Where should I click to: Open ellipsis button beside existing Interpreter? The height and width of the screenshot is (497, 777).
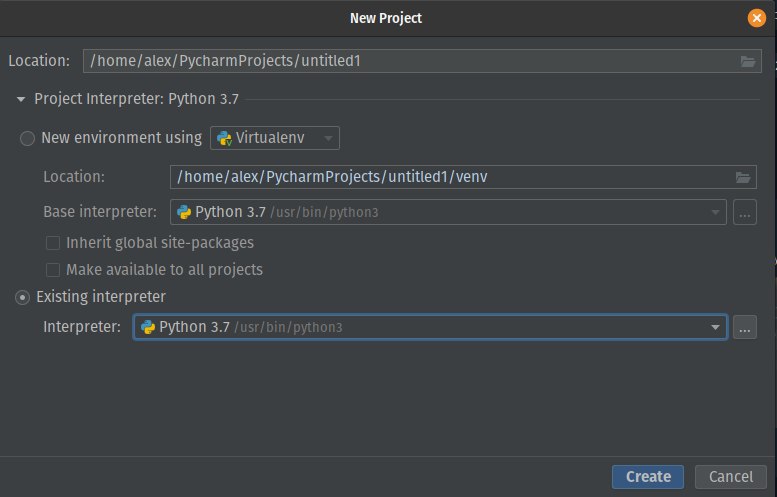[x=745, y=328]
